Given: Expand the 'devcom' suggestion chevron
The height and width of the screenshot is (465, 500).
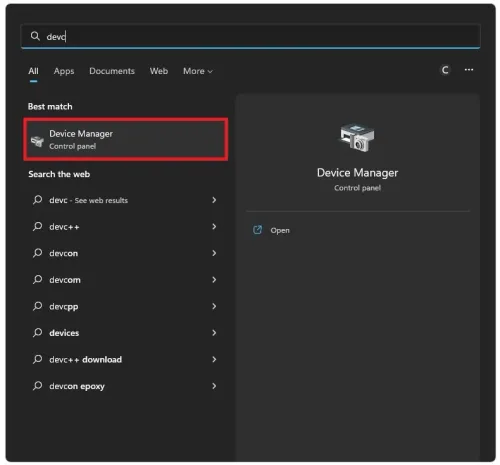Looking at the screenshot, I should click(x=214, y=280).
